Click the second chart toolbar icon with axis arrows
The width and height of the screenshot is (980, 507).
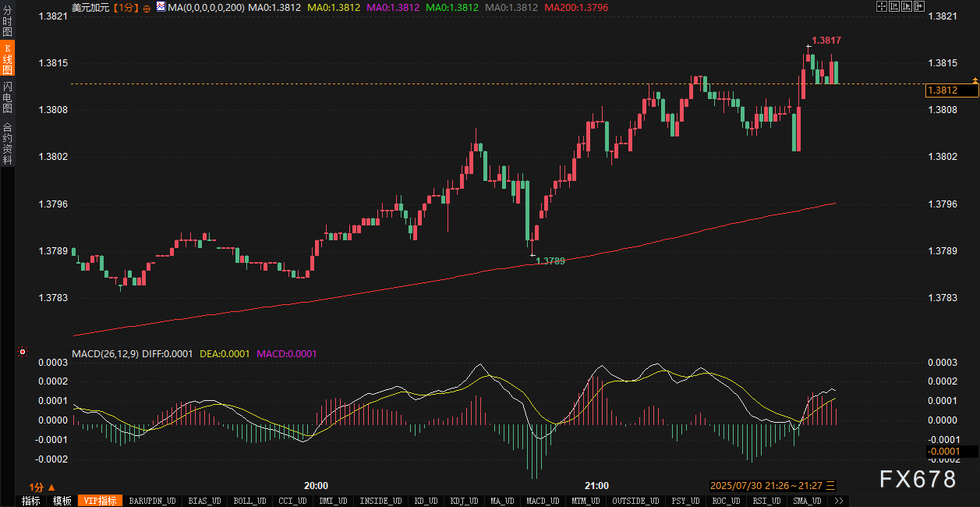point(894,6)
